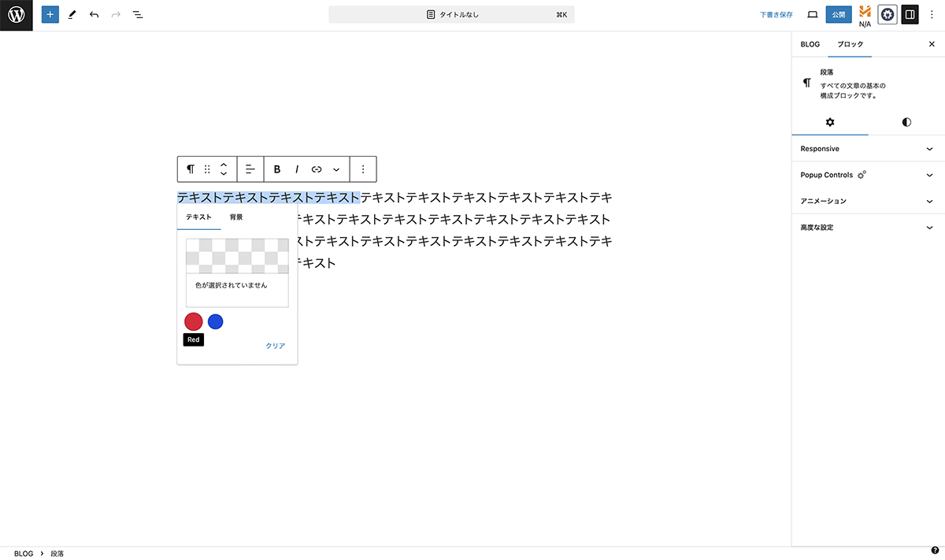Click the 公開 publish button
The height and width of the screenshot is (560, 945).
(x=839, y=14)
